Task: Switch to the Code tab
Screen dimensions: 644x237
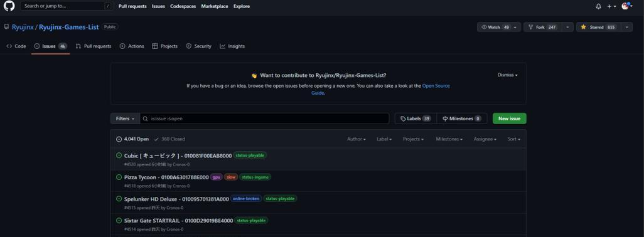Action: coord(16,46)
